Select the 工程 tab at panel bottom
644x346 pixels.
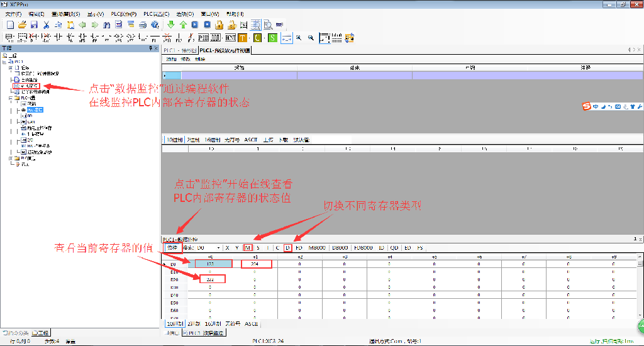coord(41,333)
